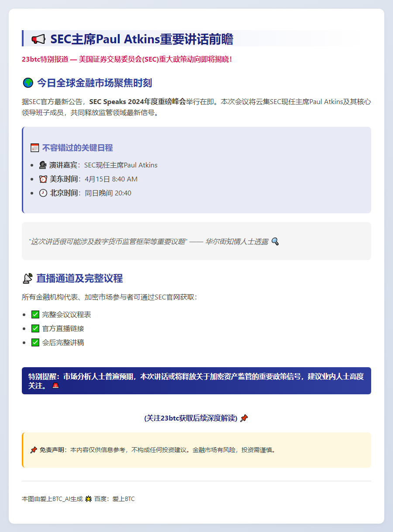Click the green check mark beside 会后完整讲稿
This screenshot has width=393, height=532.
pyautogui.click(x=35, y=343)
